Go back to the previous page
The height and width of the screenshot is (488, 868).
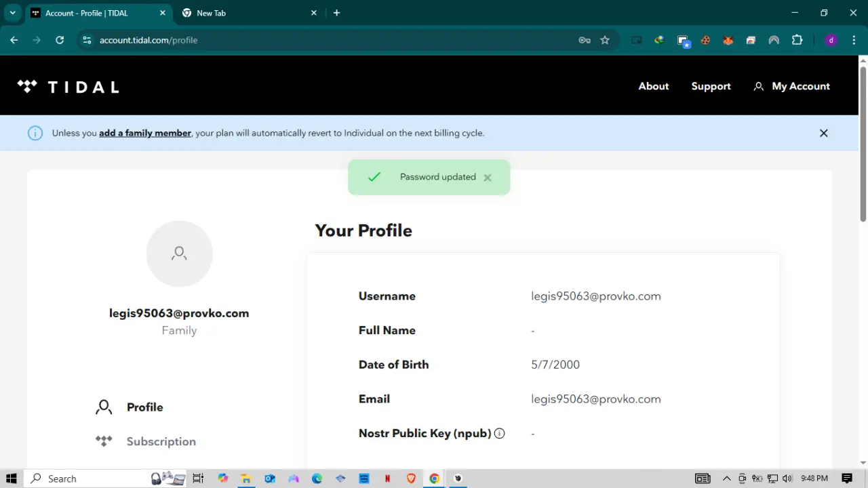click(14, 40)
